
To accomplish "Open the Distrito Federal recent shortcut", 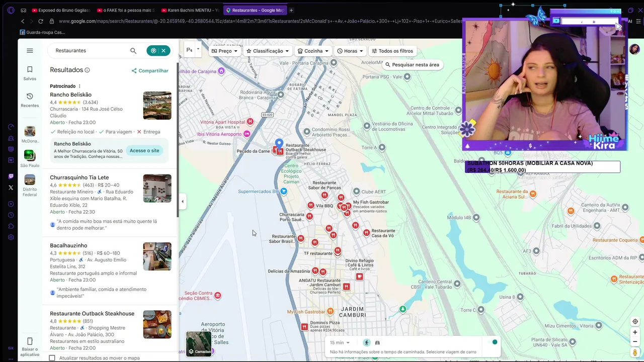I will 30,186.
